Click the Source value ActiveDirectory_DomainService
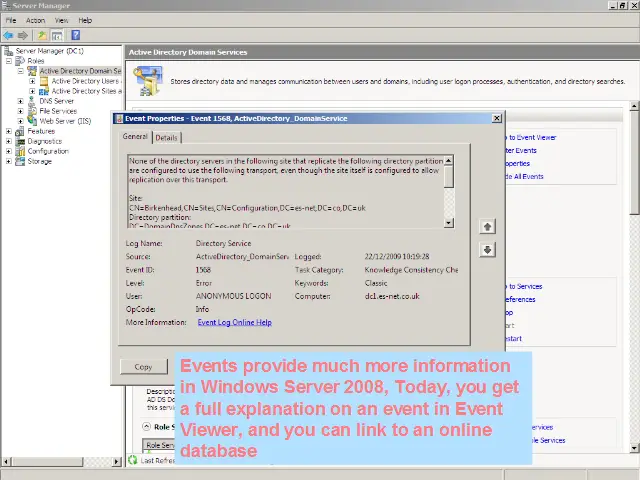The width and height of the screenshot is (640, 480). (242, 257)
